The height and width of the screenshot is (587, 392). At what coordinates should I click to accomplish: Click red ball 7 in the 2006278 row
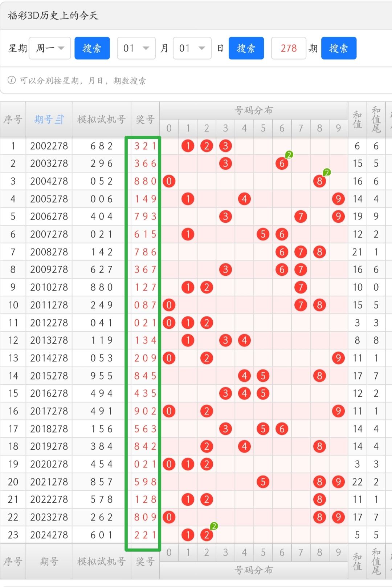click(301, 216)
